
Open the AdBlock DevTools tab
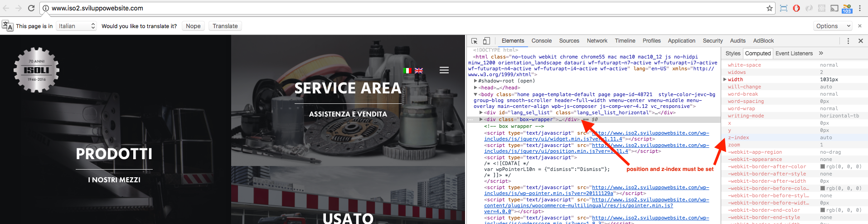(763, 41)
